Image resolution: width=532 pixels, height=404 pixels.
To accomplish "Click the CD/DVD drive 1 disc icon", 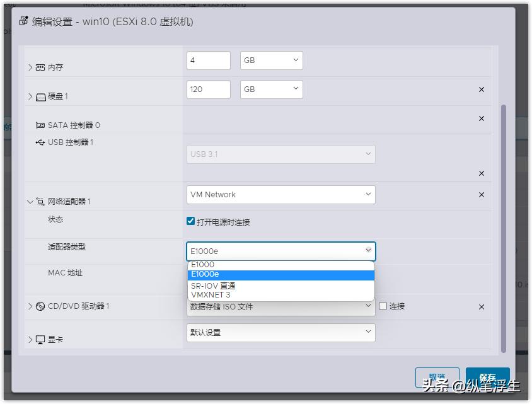I will click(40, 306).
